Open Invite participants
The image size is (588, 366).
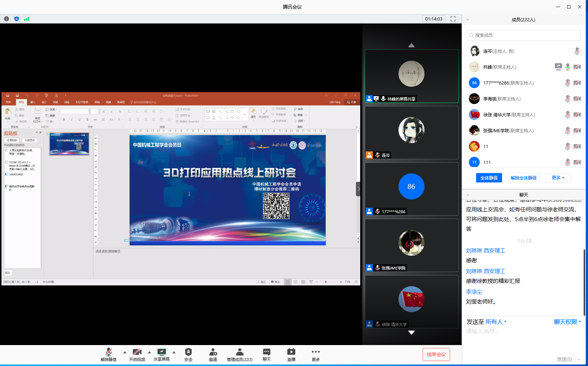tap(213, 354)
